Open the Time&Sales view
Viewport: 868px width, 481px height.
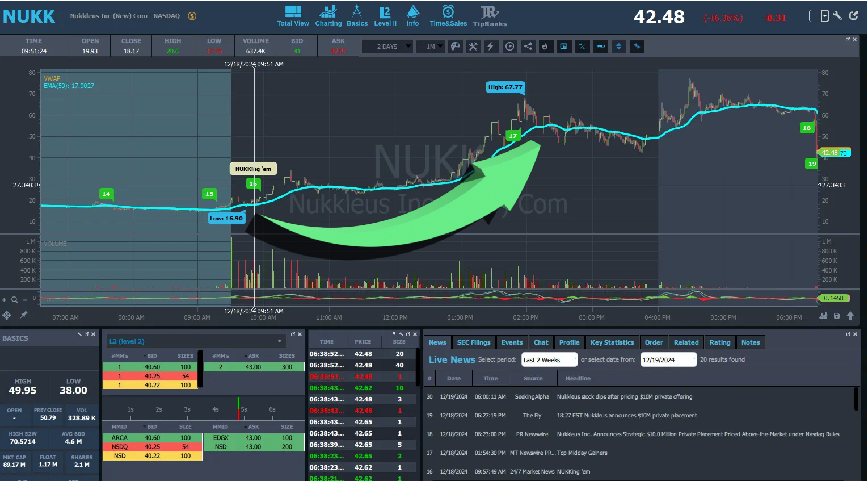point(448,16)
